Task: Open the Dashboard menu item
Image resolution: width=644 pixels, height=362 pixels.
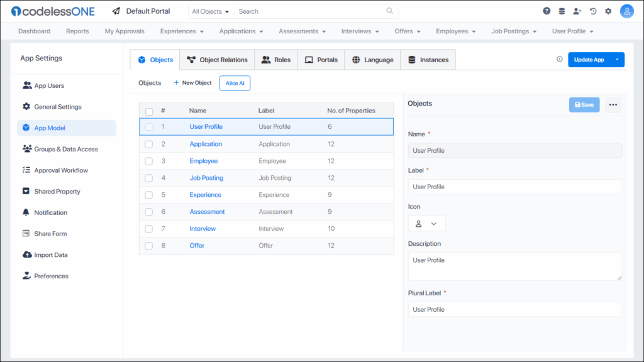Action: pyautogui.click(x=34, y=31)
